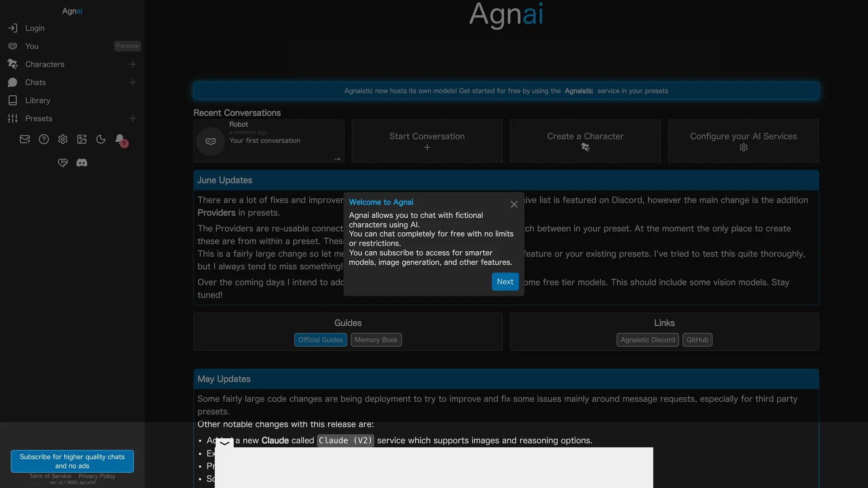Open the Library section
This screenshot has width=868, height=488.
pyautogui.click(x=38, y=100)
